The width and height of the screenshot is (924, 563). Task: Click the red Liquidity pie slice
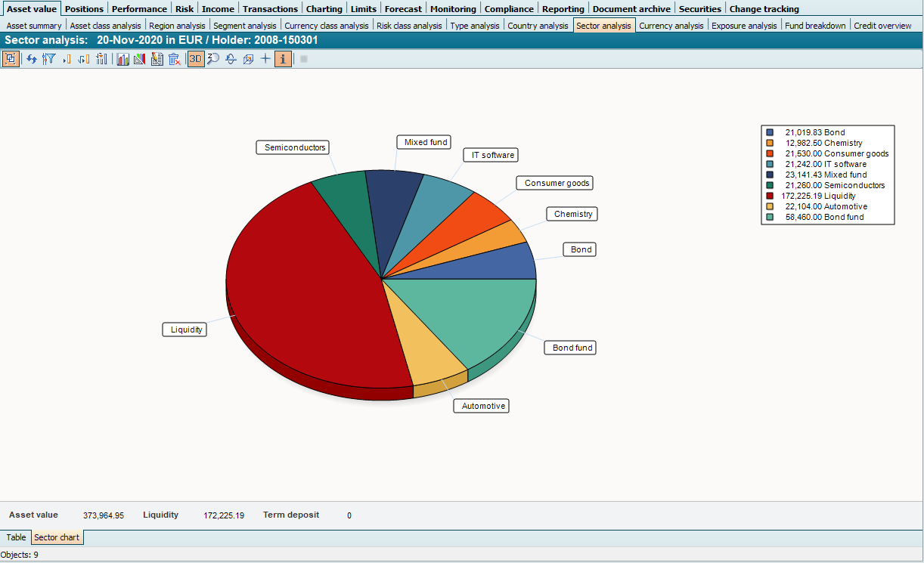coord(302,287)
